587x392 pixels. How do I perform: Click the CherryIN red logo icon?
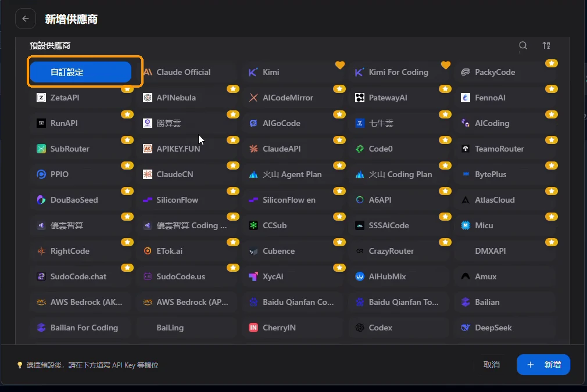coord(253,328)
